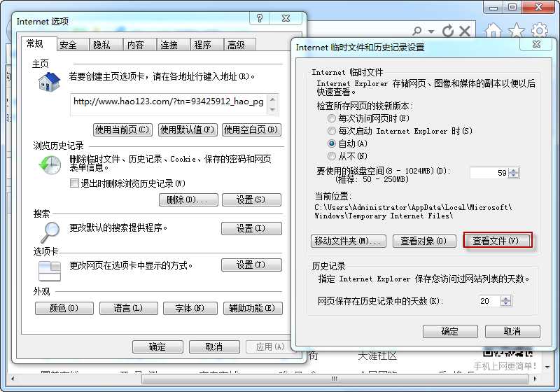Close the Internet 选项 dialog
560x392 pixels.
[x=286, y=18]
